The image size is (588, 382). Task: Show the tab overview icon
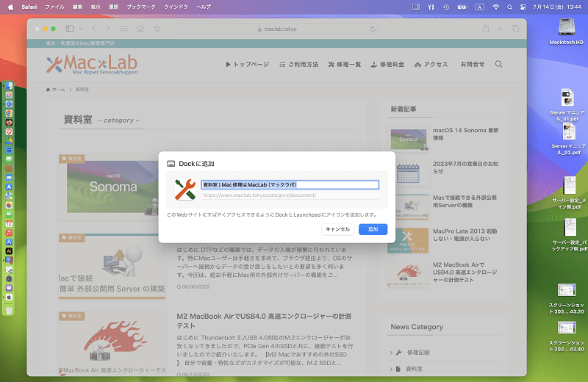[515, 29]
